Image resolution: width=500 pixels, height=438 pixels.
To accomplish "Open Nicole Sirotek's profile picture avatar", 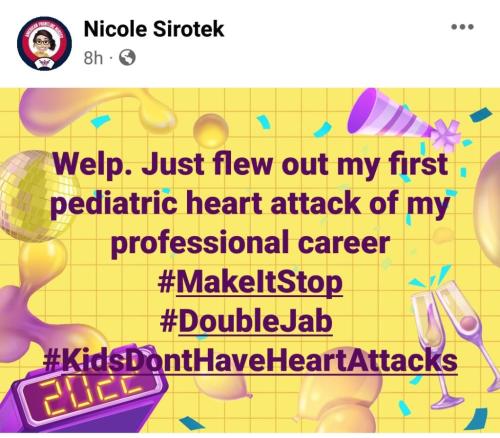I will (x=44, y=44).
